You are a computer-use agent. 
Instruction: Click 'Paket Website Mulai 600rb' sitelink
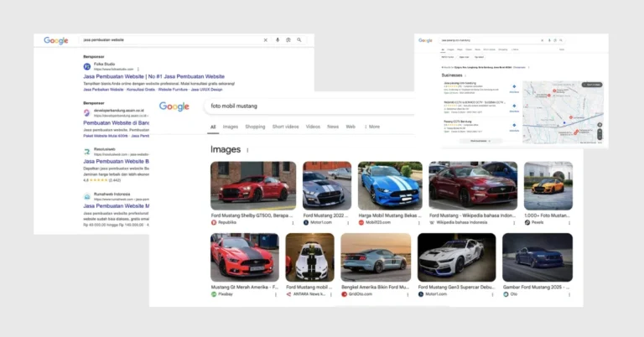[106, 136]
